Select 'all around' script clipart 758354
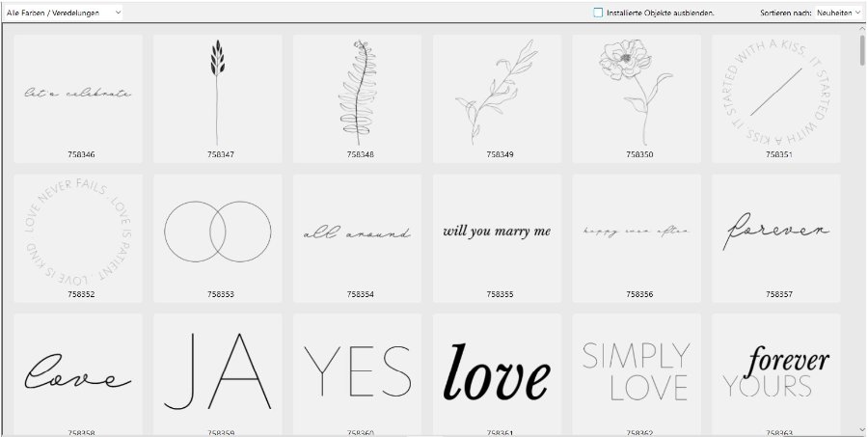This screenshot has width=868, height=437. tap(357, 238)
